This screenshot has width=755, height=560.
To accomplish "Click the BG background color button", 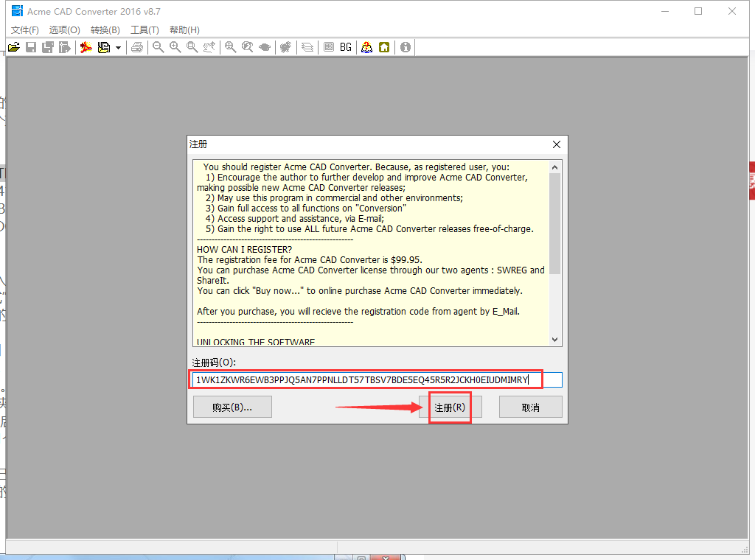I will (346, 47).
